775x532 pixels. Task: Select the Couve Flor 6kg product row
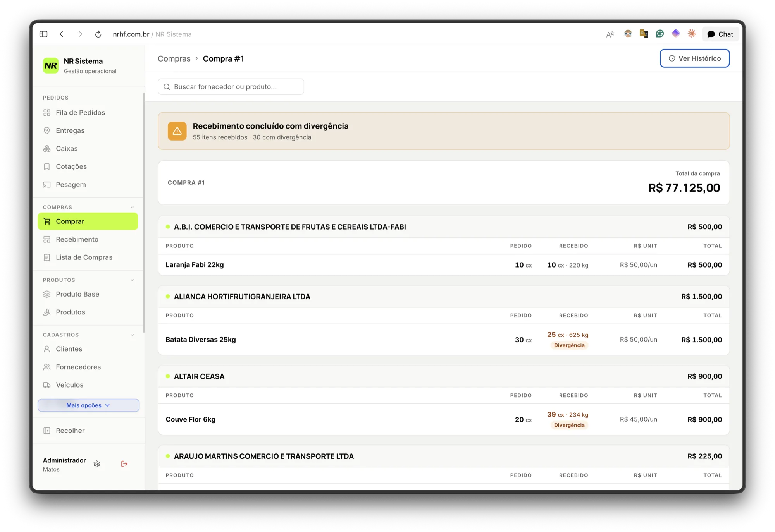pos(444,419)
